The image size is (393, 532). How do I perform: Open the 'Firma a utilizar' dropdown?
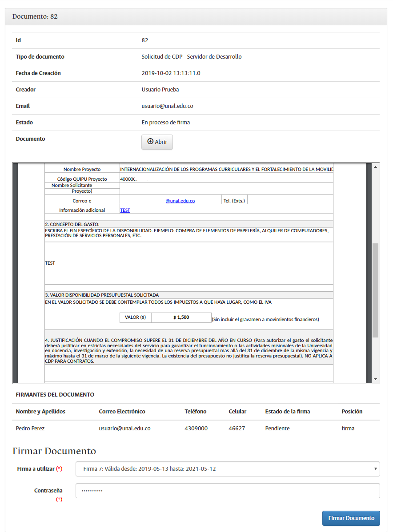[x=228, y=469]
